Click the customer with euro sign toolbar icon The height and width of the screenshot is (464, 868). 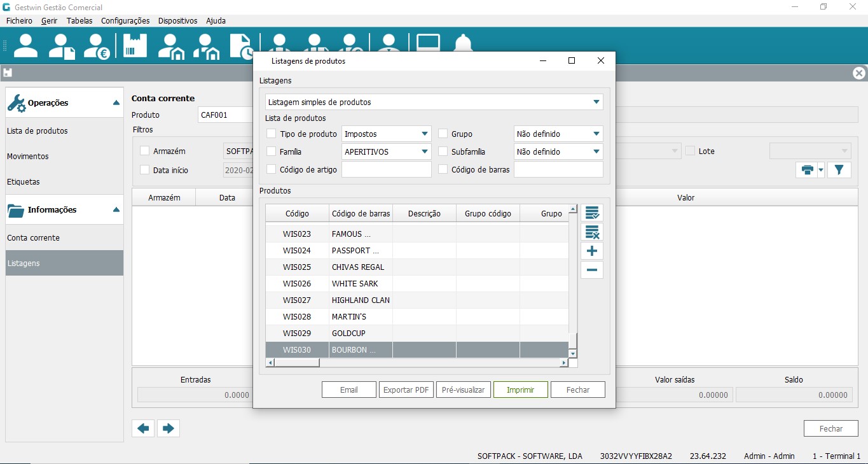coord(98,46)
